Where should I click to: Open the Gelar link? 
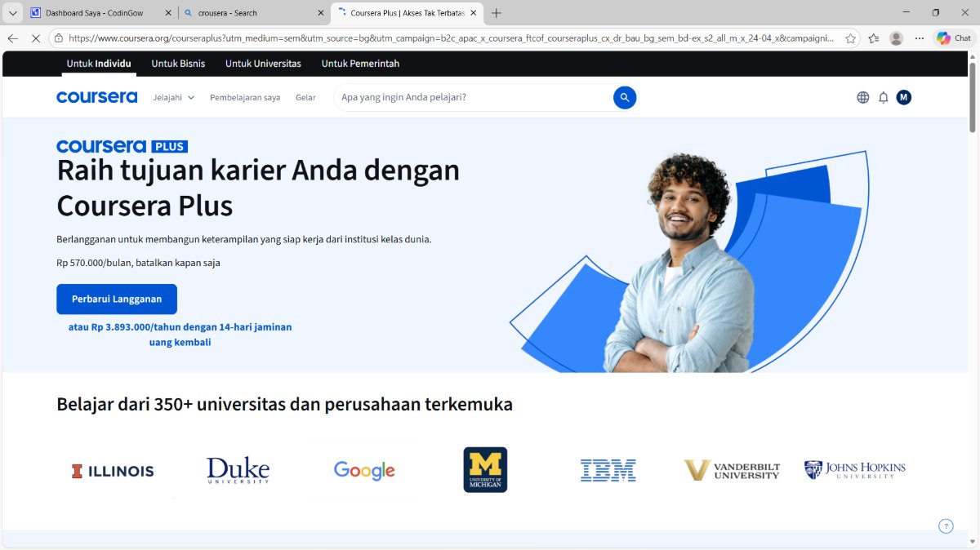[305, 97]
